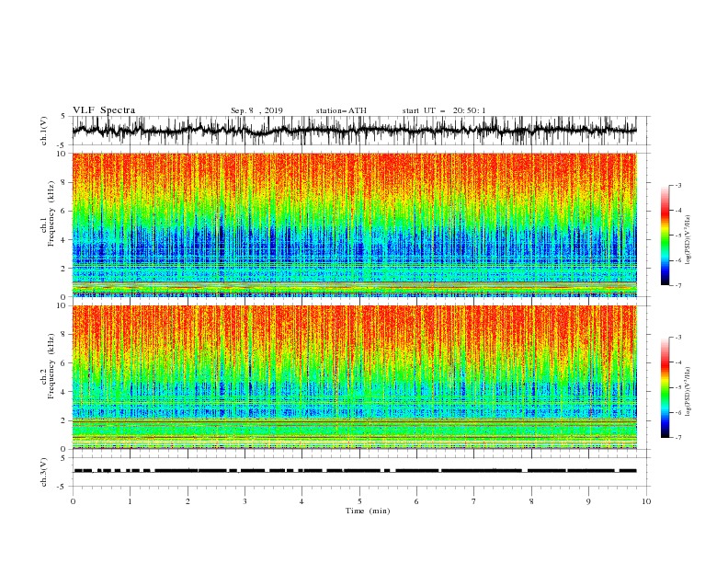Click the lower colorbar 'log(PSD)(V²/Hz)' label
This screenshot has height=563, width=728.
pos(688,391)
